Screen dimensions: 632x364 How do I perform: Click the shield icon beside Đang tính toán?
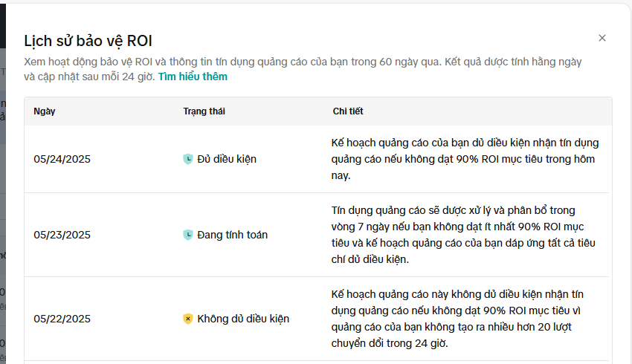pyautogui.click(x=188, y=235)
